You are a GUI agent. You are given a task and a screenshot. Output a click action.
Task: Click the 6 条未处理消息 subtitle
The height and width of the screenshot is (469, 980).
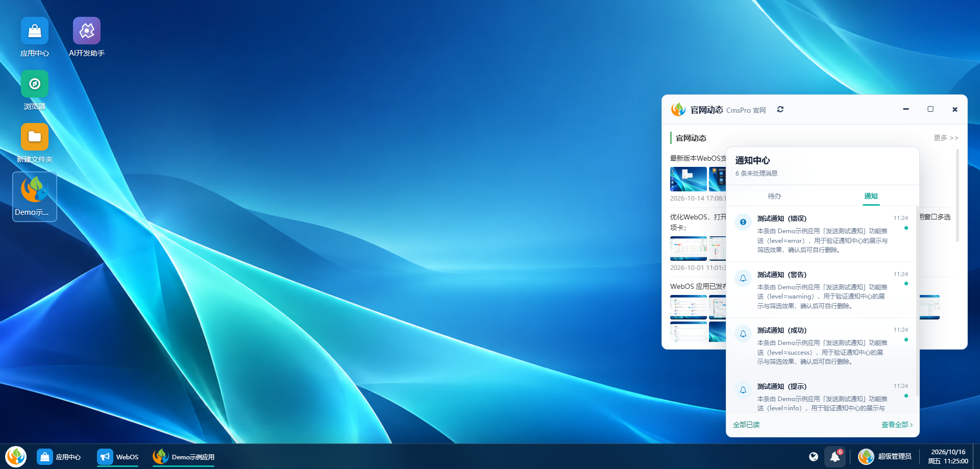[x=756, y=174]
